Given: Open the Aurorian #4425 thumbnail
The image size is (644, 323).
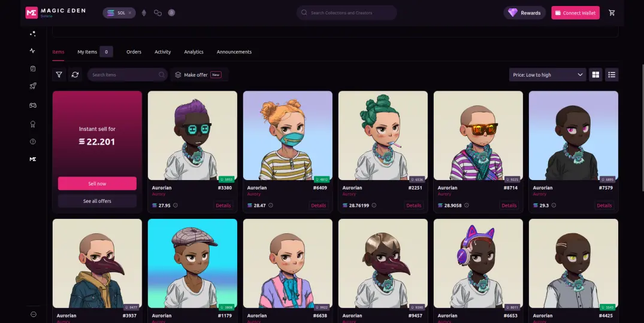Looking at the screenshot, I should (x=574, y=263).
